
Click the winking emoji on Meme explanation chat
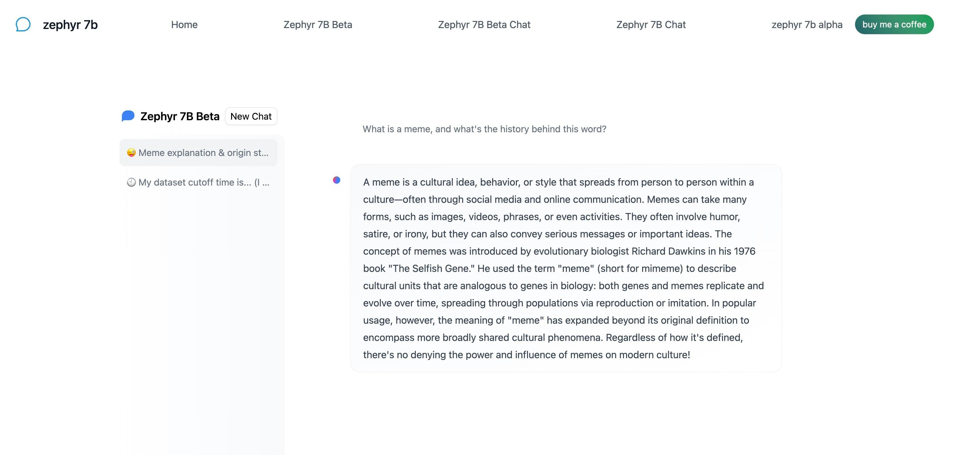pyautogui.click(x=131, y=153)
